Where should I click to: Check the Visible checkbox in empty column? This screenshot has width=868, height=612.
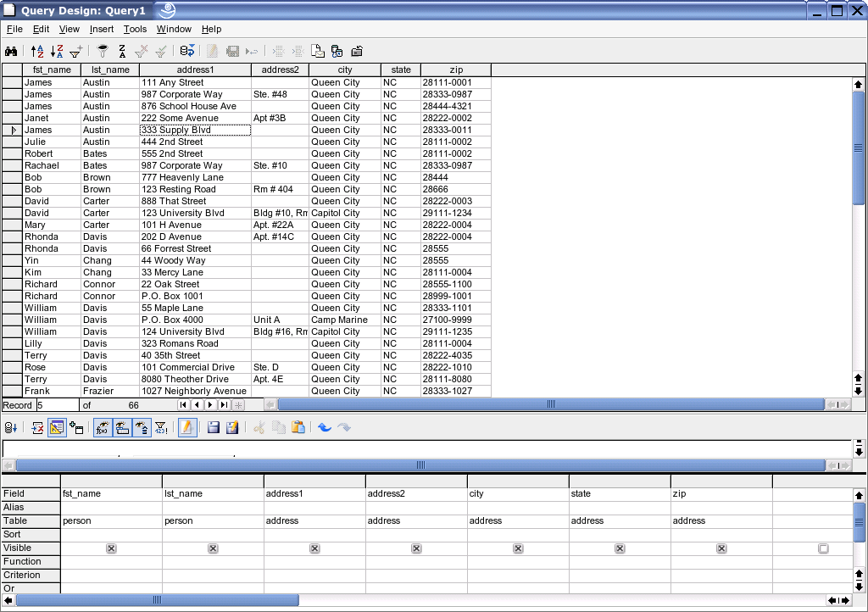coord(823,548)
